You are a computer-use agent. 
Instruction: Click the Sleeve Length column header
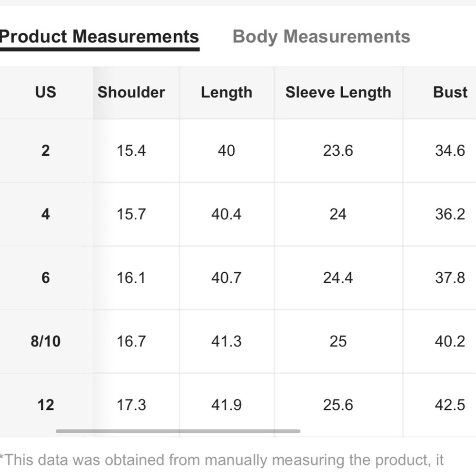[x=338, y=93]
